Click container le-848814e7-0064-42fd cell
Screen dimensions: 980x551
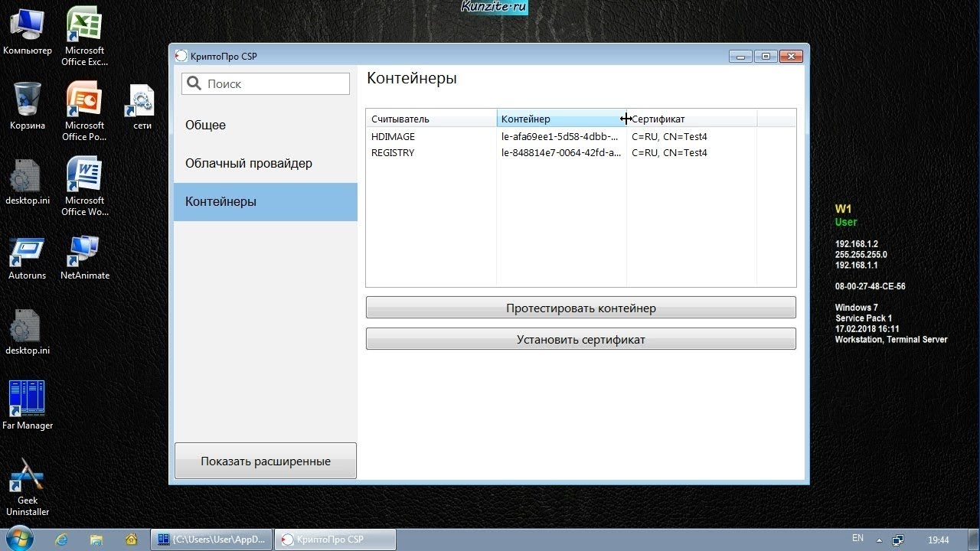pos(561,152)
